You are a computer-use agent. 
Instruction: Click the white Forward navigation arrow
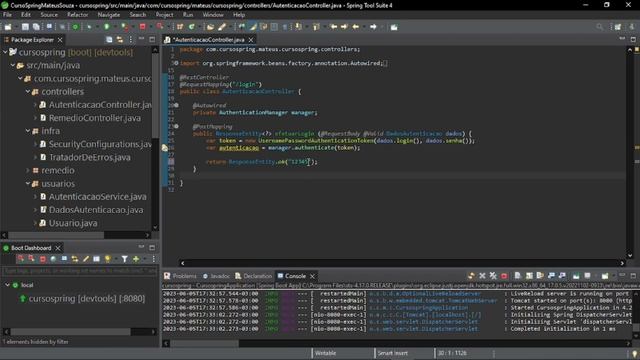click(373, 27)
